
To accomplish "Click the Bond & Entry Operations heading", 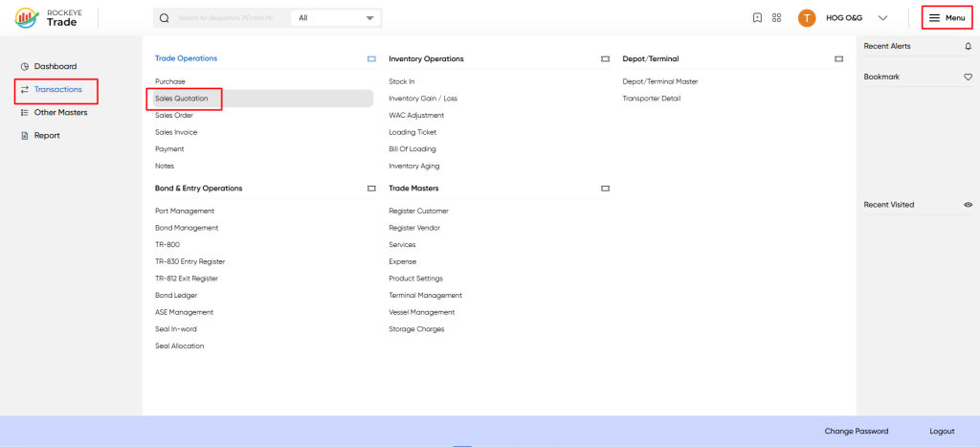I will (x=199, y=189).
